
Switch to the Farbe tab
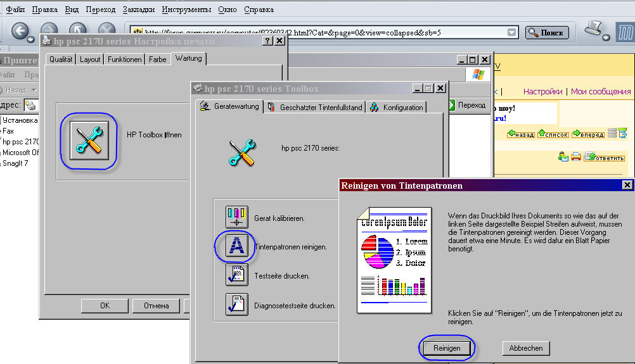pyautogui.click(x=158, y=60)
